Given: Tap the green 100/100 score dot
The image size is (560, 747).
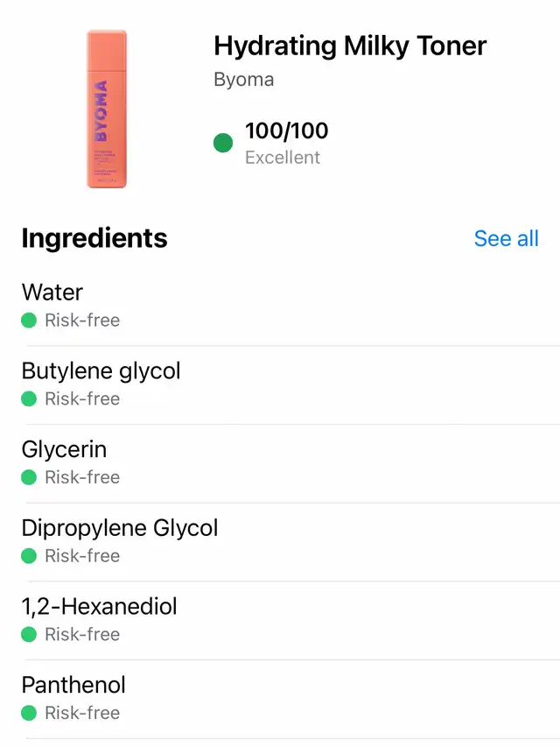Looking at the screenshot, I should pyautogui.click(x=223, y=143).
